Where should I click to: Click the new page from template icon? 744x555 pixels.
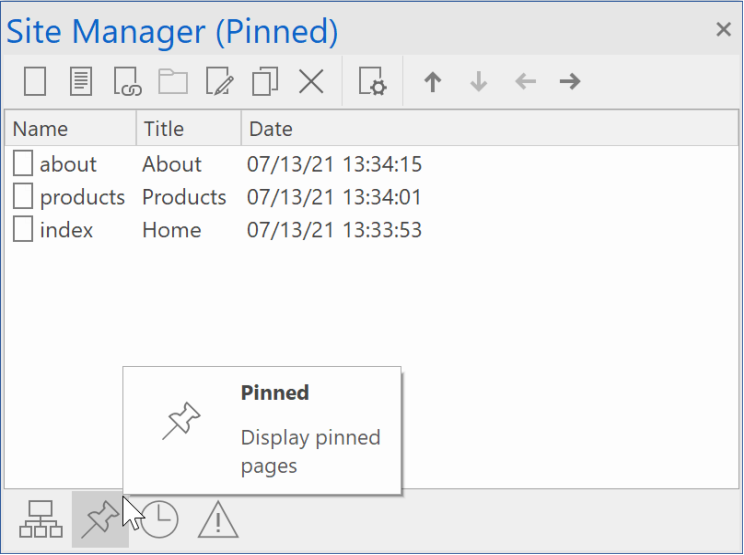(x=81, y=82)
